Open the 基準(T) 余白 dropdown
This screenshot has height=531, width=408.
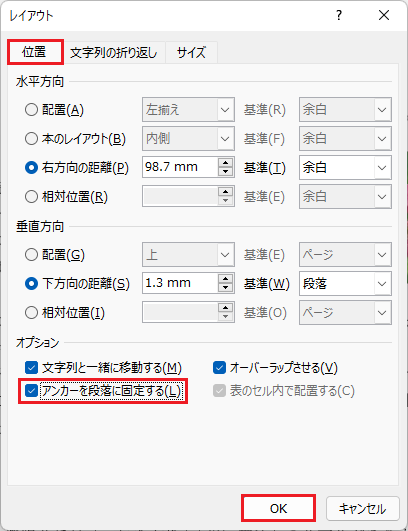(x=345, y=167)
